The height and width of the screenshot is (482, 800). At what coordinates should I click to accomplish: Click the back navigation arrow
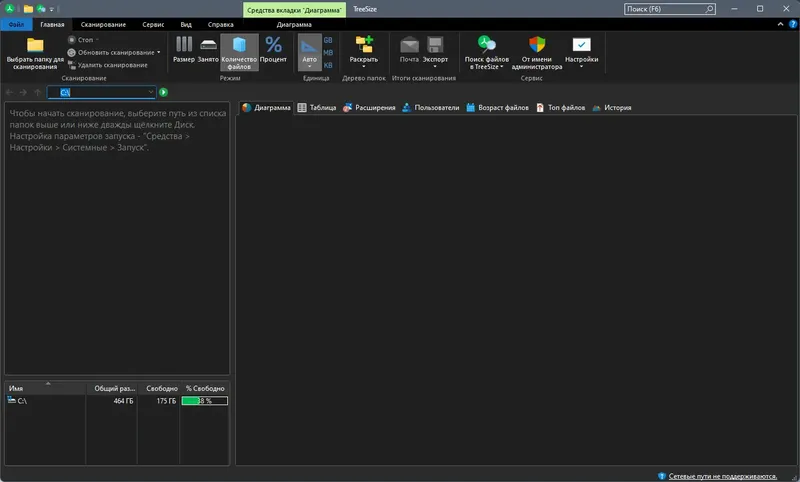pyautogui.click(x=9, y=92)
